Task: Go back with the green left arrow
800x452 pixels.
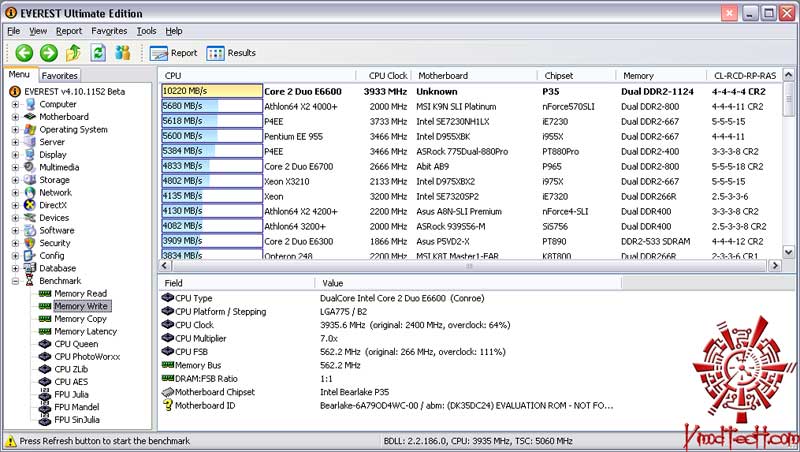Action: pyautogui.click(x=23, y=53)
